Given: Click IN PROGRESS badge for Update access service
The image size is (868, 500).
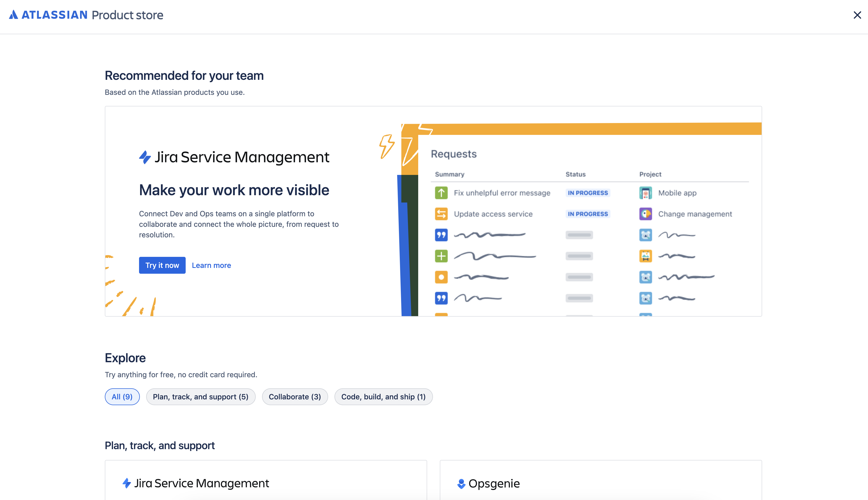Looking at the screenshot, I should click(588, 214).
